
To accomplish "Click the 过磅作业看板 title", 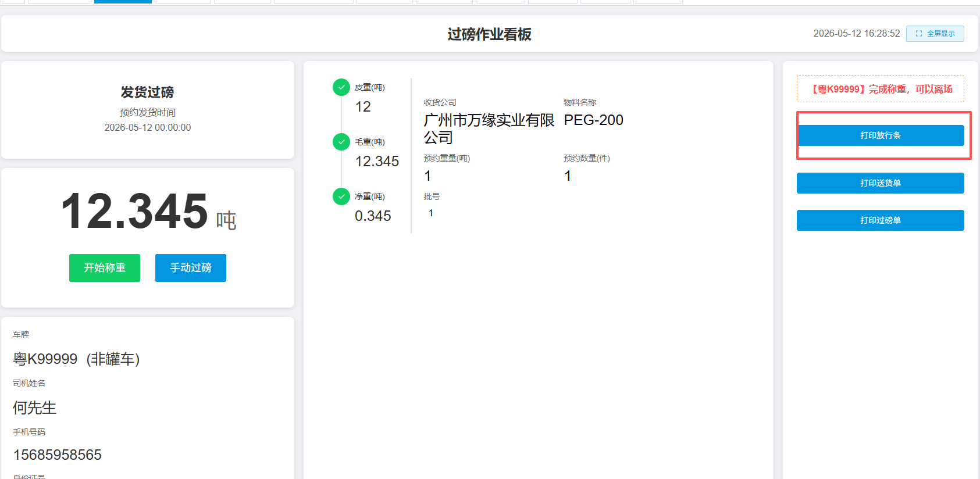I will click(490, 34).
